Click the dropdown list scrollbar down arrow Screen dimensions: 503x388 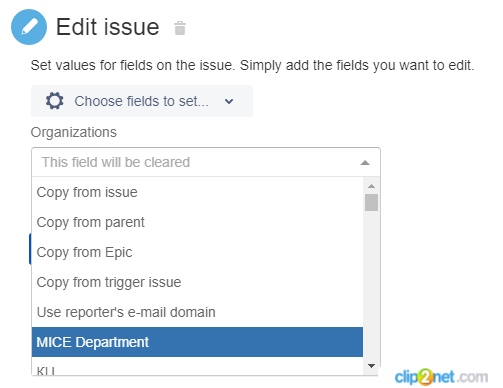[371, 366]
